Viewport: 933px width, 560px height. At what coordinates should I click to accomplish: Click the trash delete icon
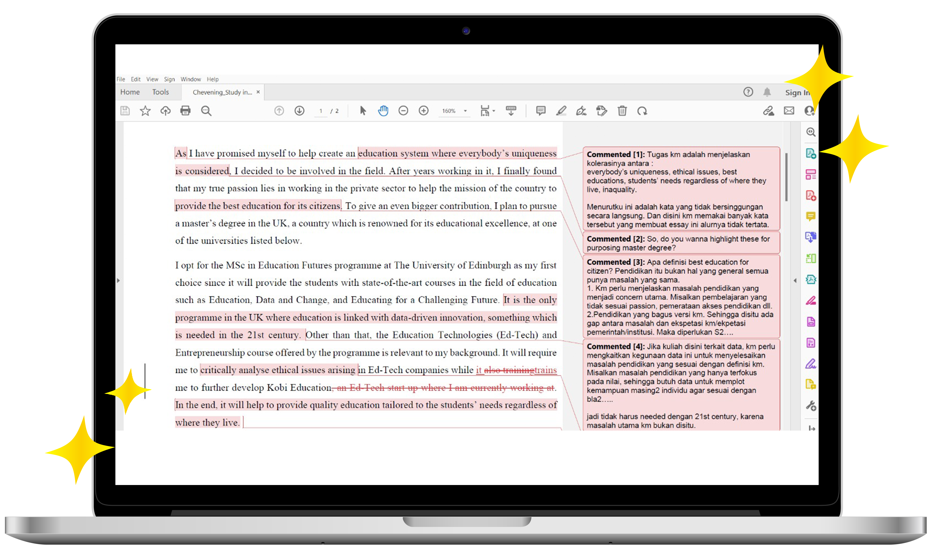[x=622, y=111]
